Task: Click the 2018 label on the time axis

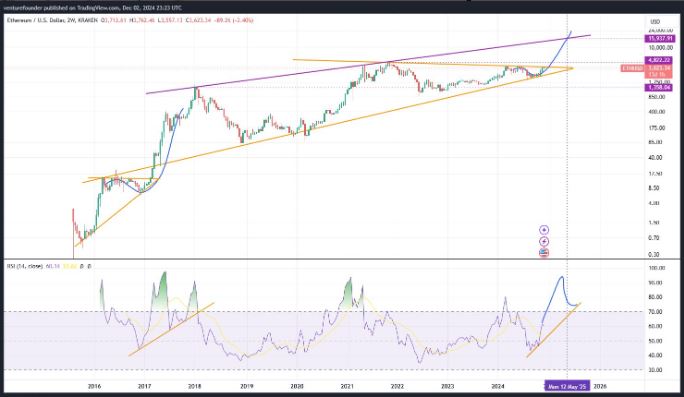Action: click(x=195, y=386)
